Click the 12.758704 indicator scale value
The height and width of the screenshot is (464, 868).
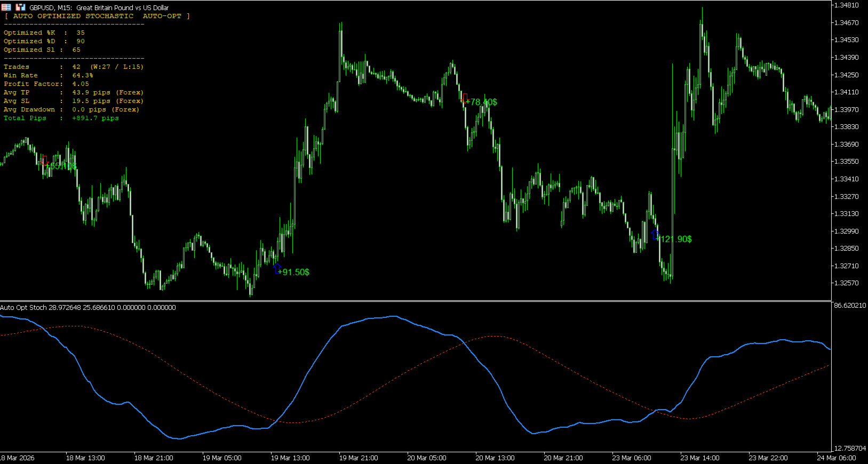[x=850, y=448]
